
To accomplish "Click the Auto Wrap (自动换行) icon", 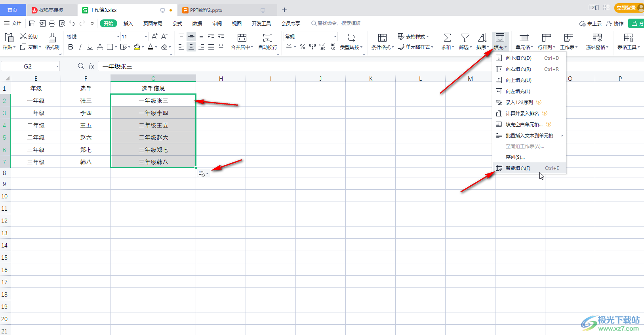I will pos(268,38).
